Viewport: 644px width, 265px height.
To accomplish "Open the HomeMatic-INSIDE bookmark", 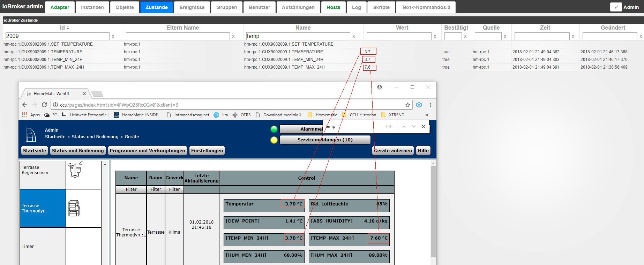I will point(136,115).
